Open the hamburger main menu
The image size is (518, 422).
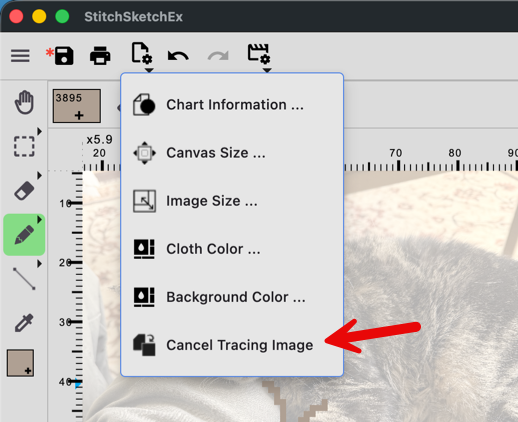[x=20, y=56]
